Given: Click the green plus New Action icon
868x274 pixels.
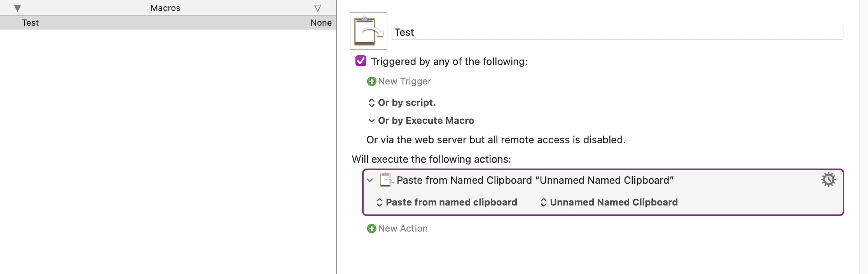Looking at the screenshot, I should [x=371, y=228].
